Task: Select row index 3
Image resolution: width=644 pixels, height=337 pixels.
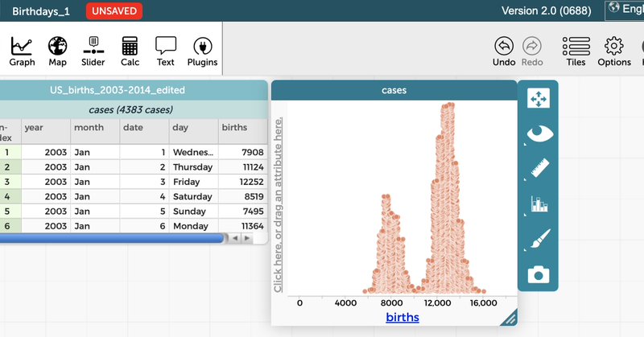Action: click(x=7, y=182)
